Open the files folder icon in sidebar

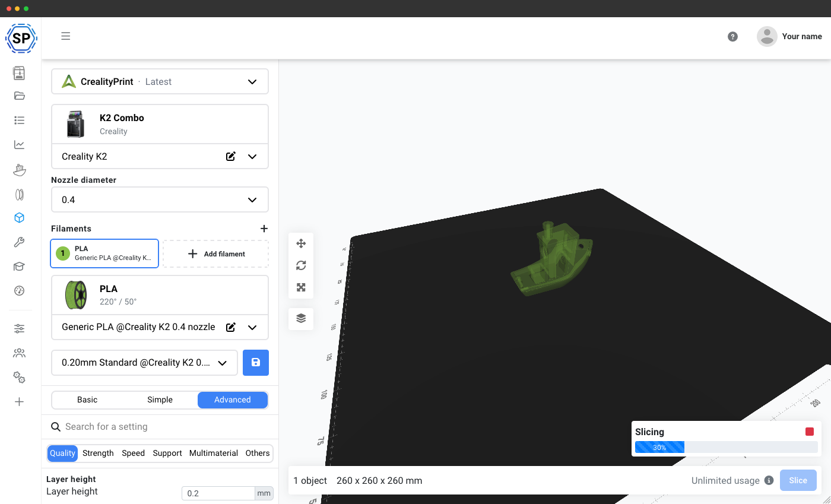point(19,96)
